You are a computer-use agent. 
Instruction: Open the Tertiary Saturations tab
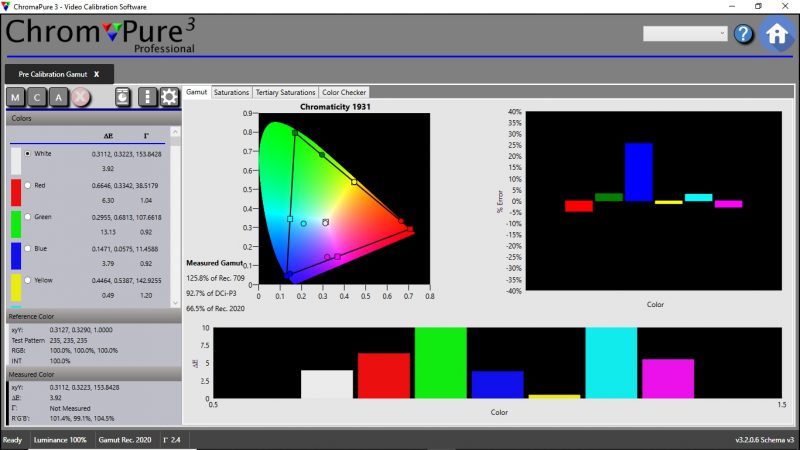[285, 92]
